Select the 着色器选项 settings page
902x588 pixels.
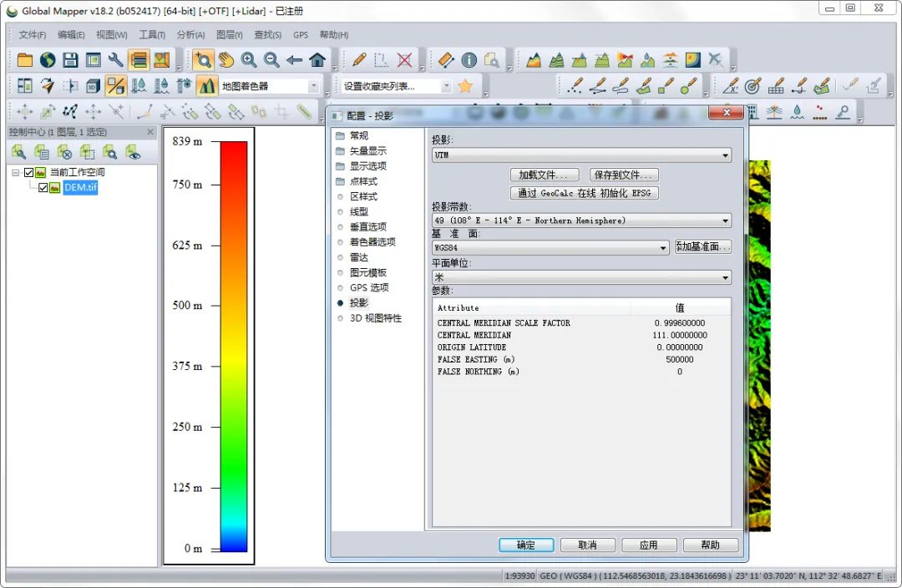(372, 241)
